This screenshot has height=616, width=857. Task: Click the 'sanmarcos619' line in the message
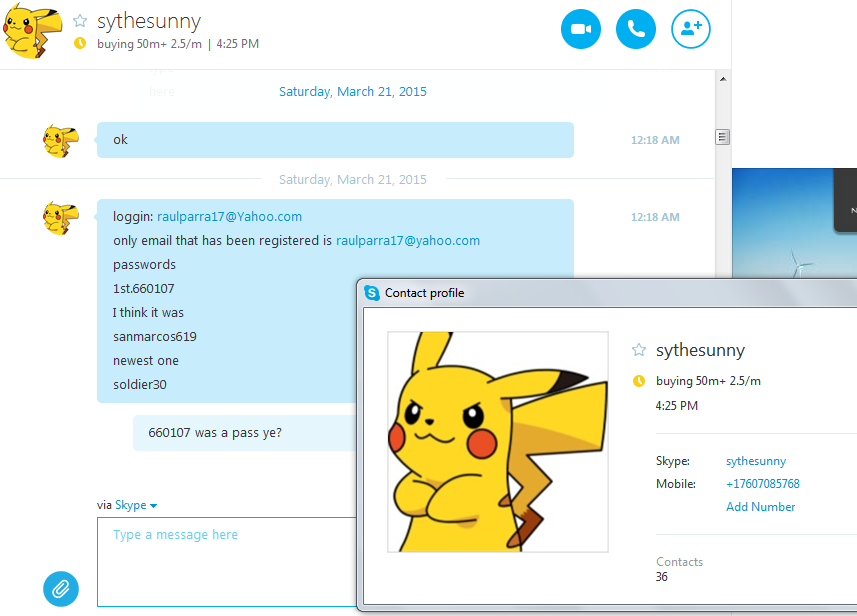coord(155,337)
